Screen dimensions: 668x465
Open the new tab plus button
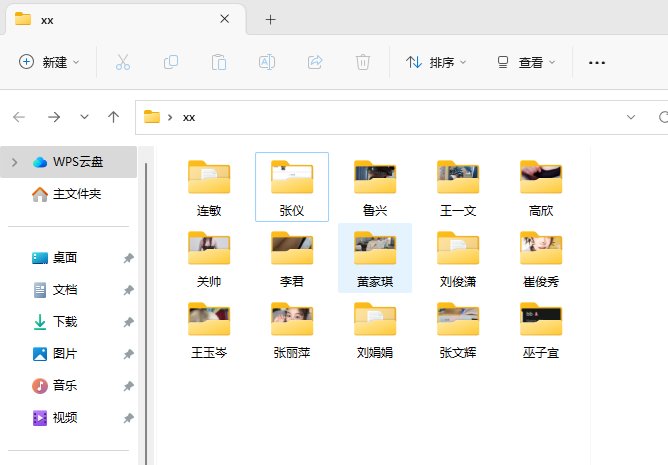(270, 20)
